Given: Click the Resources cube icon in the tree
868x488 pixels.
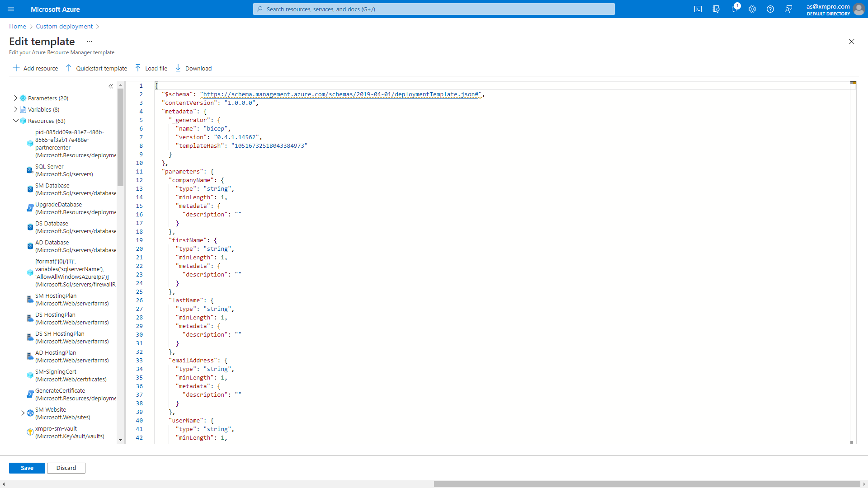Looking at the screenshot, I should coord(23,121).
